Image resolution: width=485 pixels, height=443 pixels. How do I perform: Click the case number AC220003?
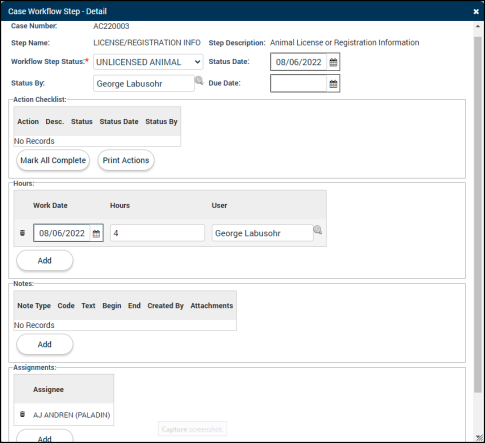(111, 26)
